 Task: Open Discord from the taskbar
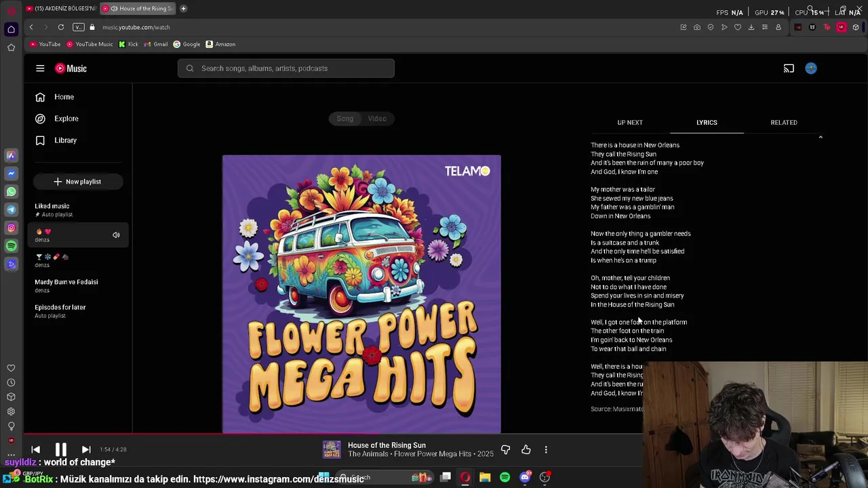pos(524,477)
